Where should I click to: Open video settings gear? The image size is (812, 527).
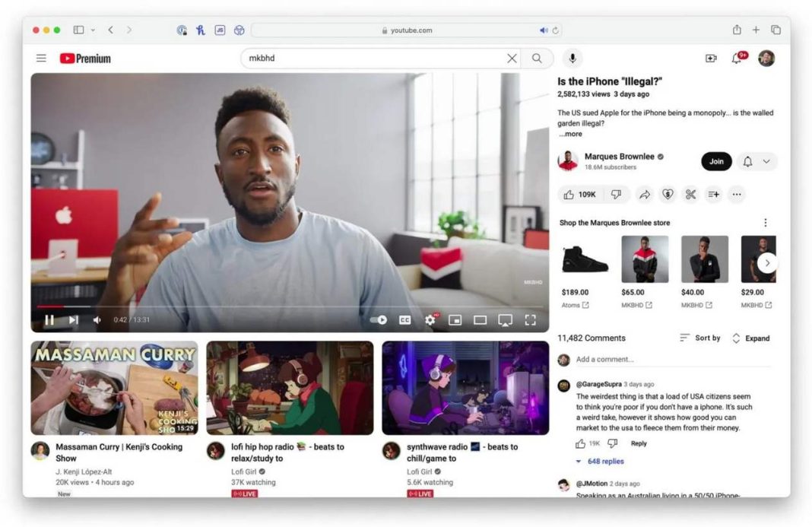[x=430, y=320]
